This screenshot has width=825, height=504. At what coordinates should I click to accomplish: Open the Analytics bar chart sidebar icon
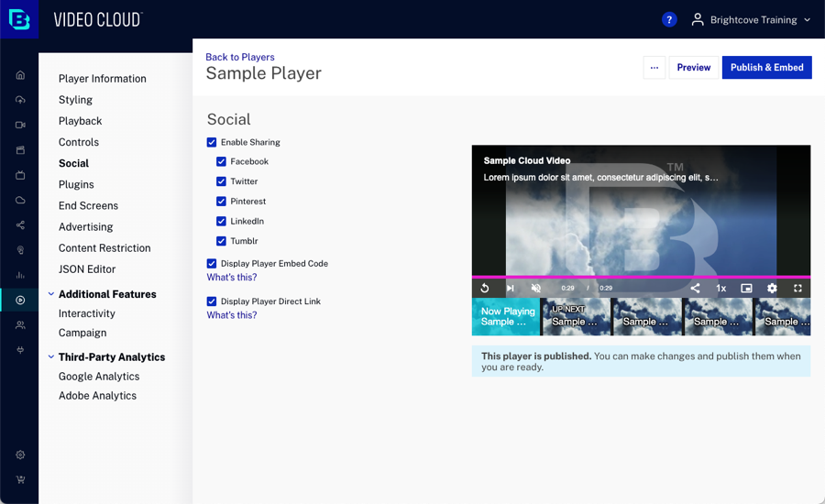pos(20,275)
